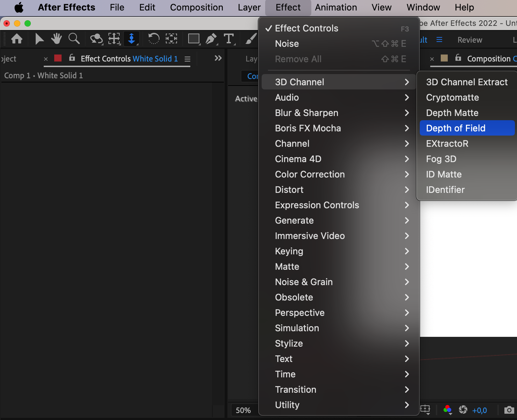Open the File menu

coord(117,7)
